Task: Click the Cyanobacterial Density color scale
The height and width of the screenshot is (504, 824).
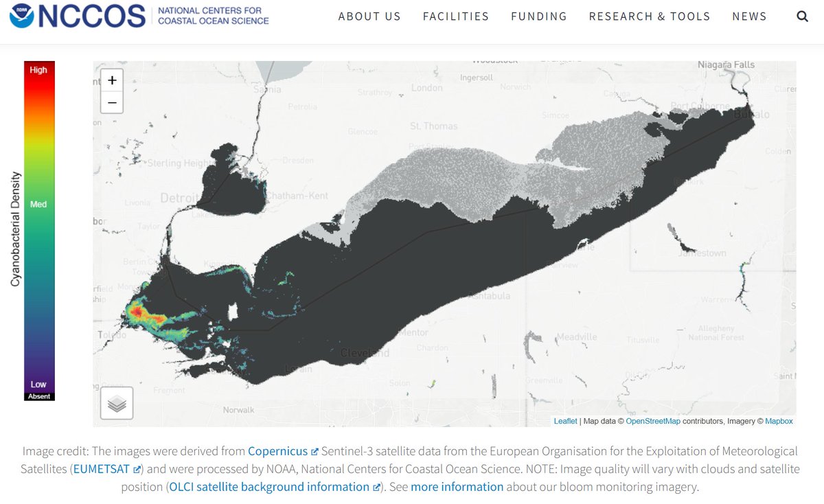Action: pos(39,230)
